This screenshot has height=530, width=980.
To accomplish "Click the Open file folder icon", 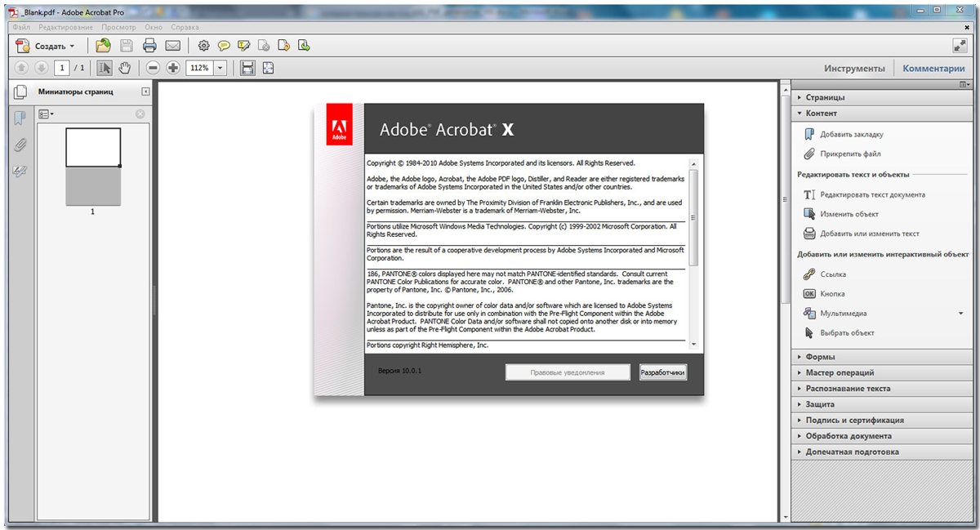I will (x=103, y=46).
